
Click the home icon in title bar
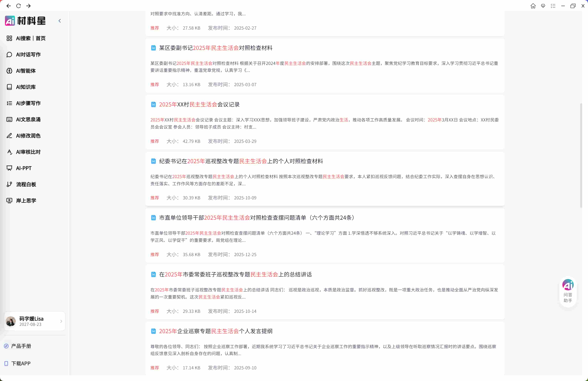click(533, 6)
